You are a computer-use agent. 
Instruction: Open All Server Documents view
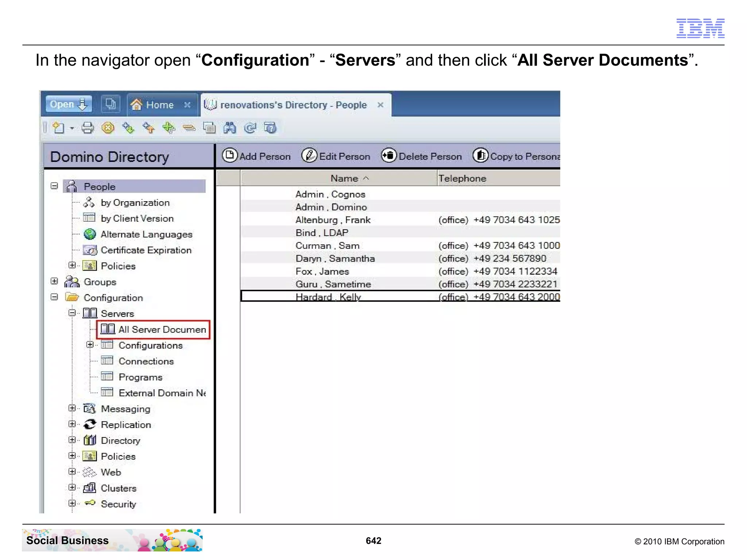tap(154, 330)
